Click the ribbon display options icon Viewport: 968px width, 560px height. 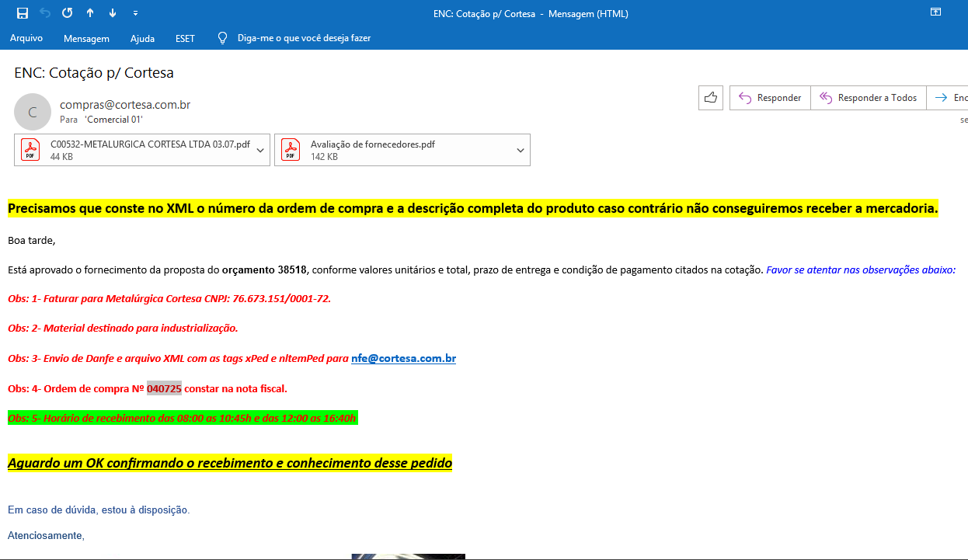click(935, 12)
